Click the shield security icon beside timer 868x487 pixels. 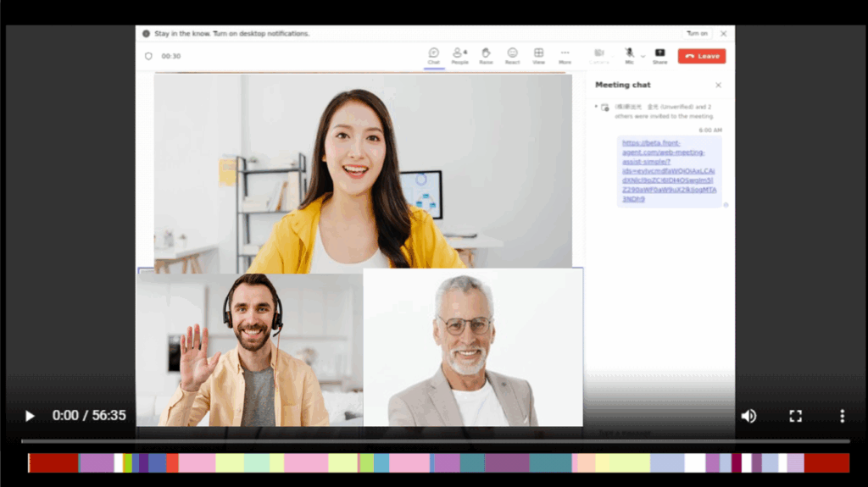[148, 56]
